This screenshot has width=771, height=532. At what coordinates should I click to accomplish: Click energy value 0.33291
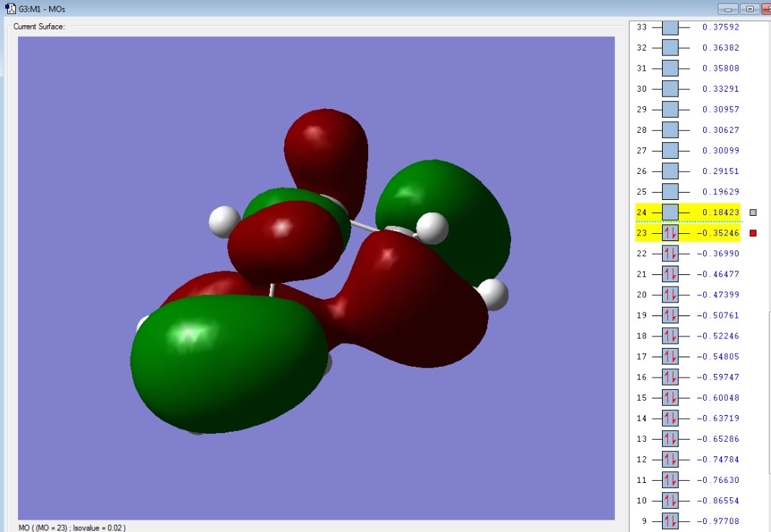click(x=721, y=89)
